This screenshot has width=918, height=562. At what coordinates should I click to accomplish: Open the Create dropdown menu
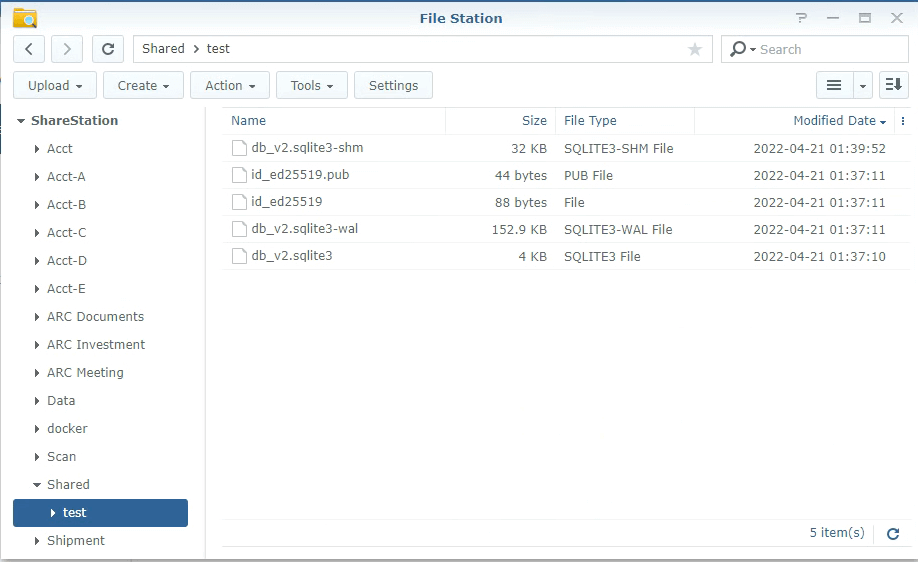pyautogui.click(x=143, y=86)
